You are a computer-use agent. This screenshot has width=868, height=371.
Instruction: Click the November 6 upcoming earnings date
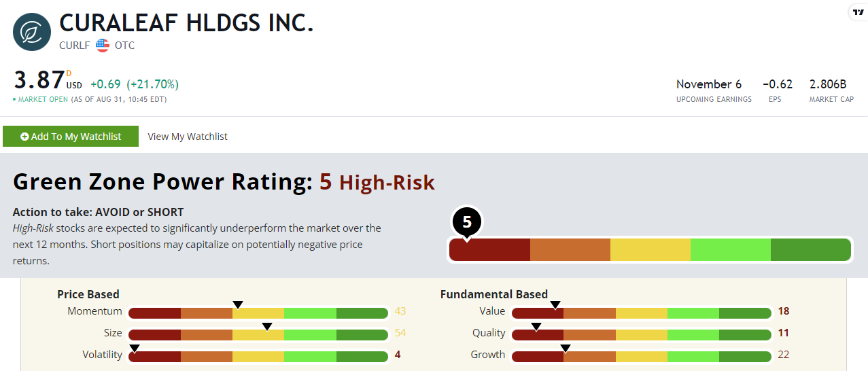click(x=709, y=84)
